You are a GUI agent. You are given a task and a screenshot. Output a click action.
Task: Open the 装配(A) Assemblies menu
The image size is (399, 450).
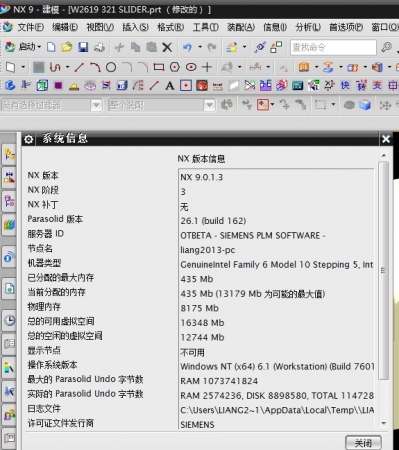coord(241,27)
